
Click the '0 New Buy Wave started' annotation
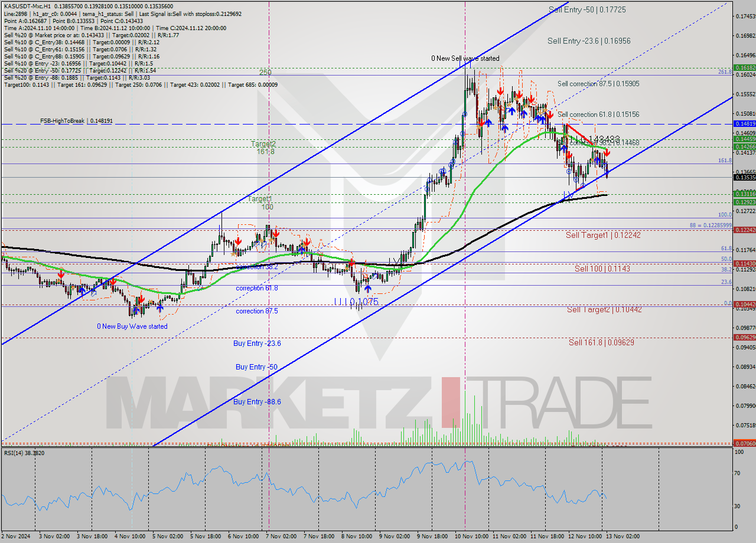[132, 326]
